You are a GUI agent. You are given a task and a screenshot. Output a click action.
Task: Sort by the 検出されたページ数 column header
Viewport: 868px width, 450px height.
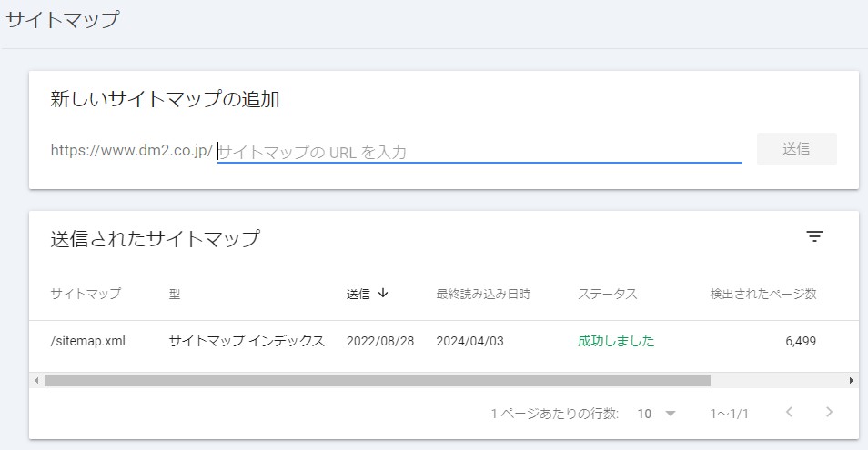pos(763,295)
